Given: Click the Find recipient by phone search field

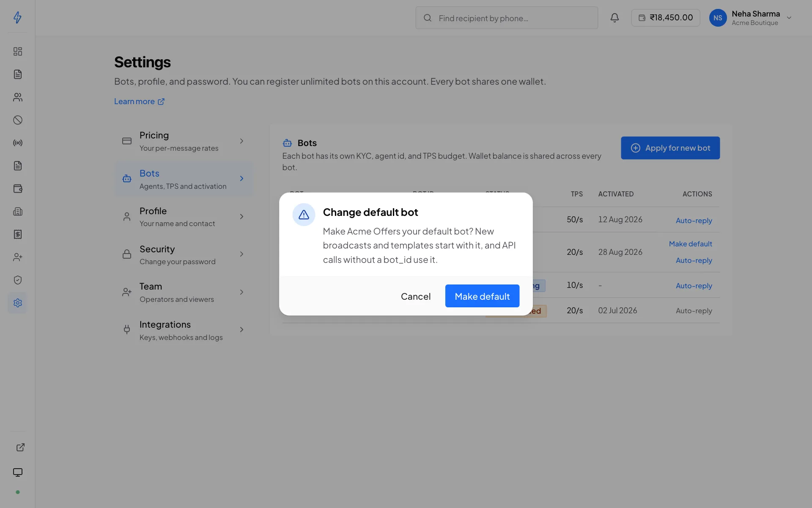Looking at the screenshot, I should (x=507, y=18).
